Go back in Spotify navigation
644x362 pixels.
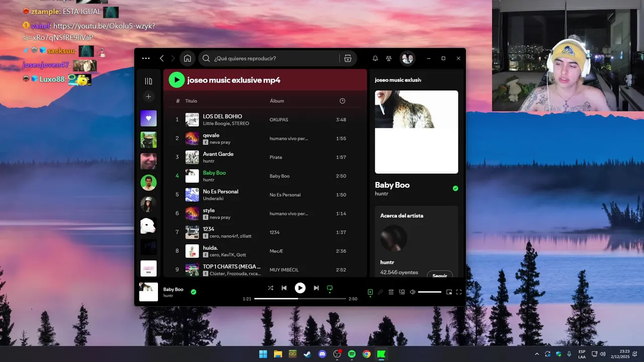tap(162, 58)
